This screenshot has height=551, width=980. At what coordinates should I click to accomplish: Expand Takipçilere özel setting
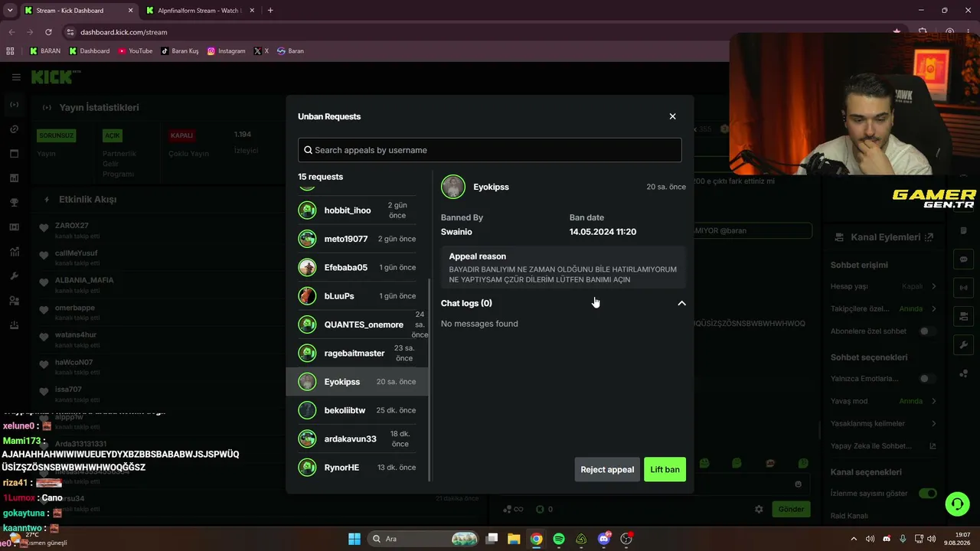coord(884,308)
